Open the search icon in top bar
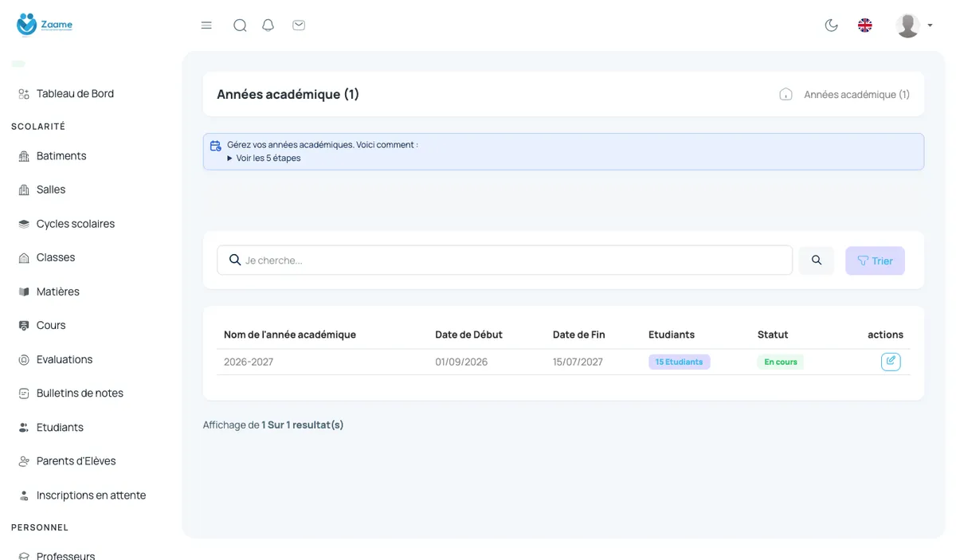 (x=240, y=25)
